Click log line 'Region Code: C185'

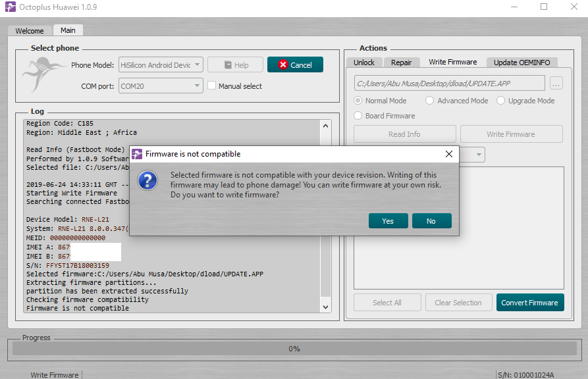(60, 123)
